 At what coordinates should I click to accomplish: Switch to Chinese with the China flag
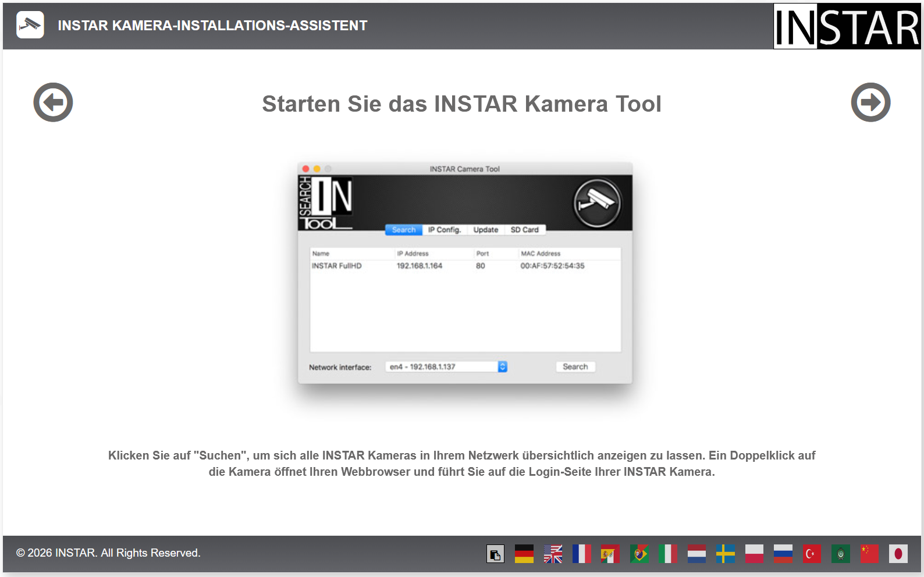click(870, 554)
